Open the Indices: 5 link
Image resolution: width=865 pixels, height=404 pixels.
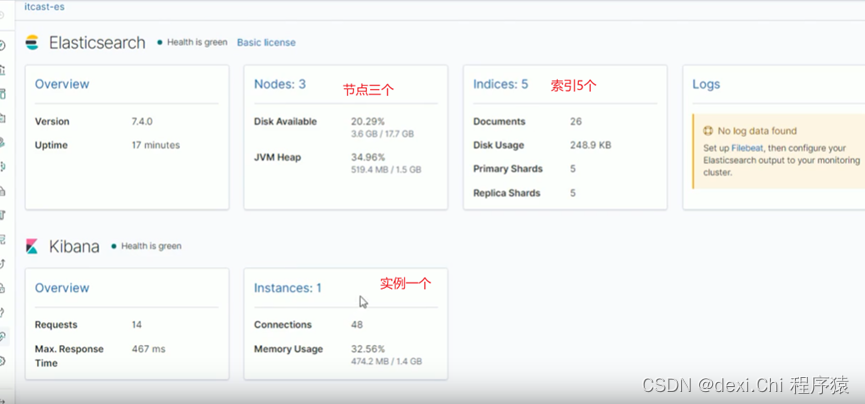(500, 84)
